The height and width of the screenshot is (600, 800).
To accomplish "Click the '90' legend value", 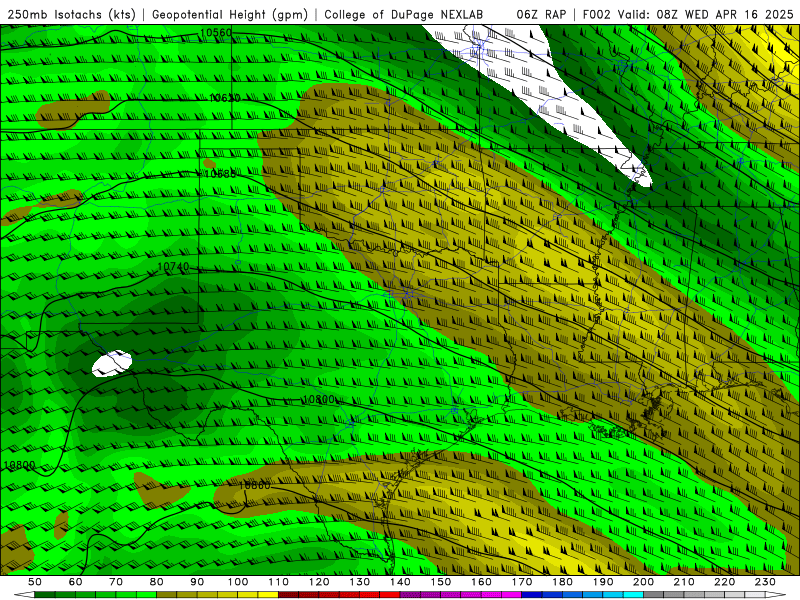I will click(x=197, y=582).
